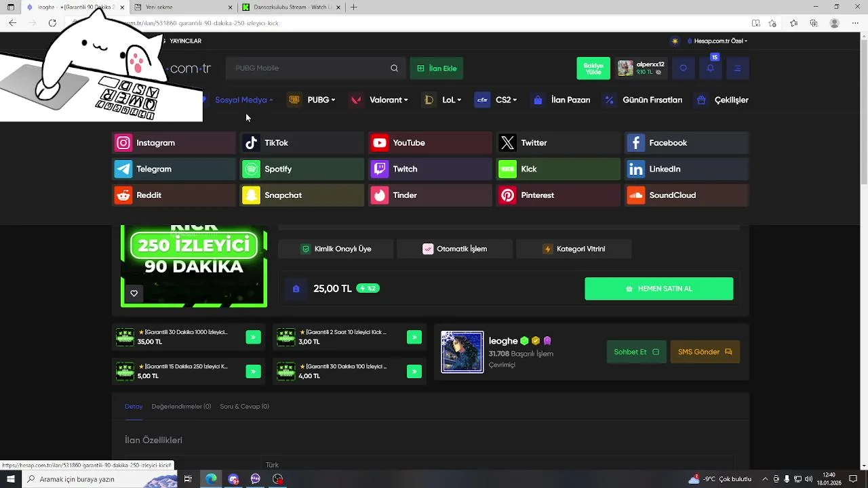This screenshot has width=868, height=488.
Task: Click the Bakiye Yükle button
Action: tap(593, 68)
